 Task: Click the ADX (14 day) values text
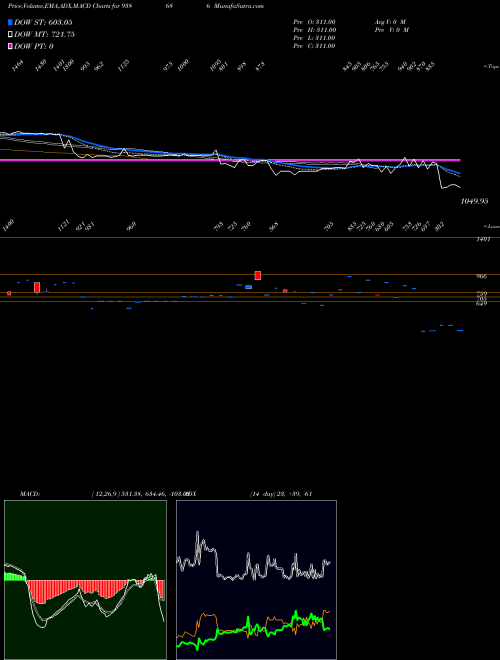(x=281, y=494)
